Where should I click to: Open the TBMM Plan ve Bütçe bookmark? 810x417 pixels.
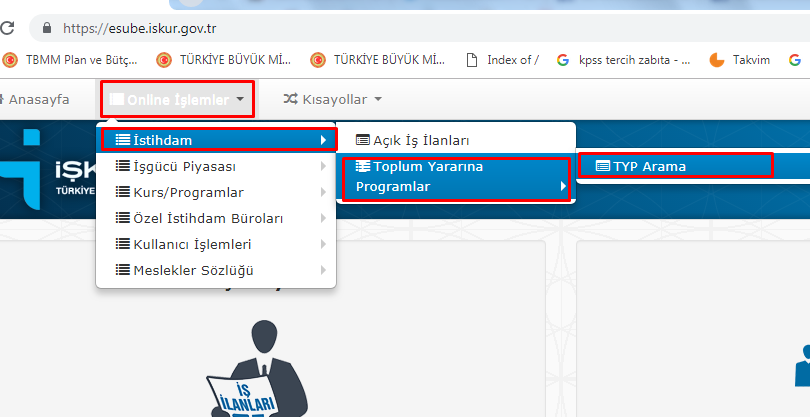[x=70, y=60]
